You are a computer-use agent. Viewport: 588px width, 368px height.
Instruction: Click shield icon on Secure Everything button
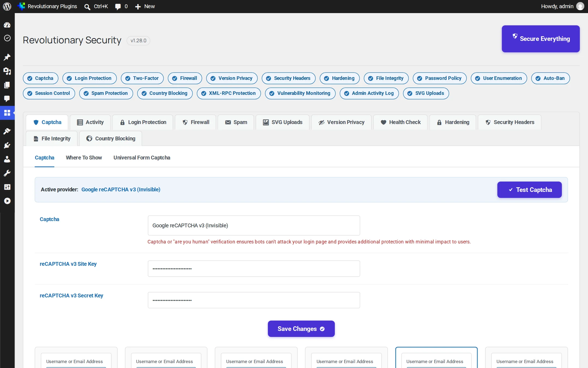[x=515, y=36]
